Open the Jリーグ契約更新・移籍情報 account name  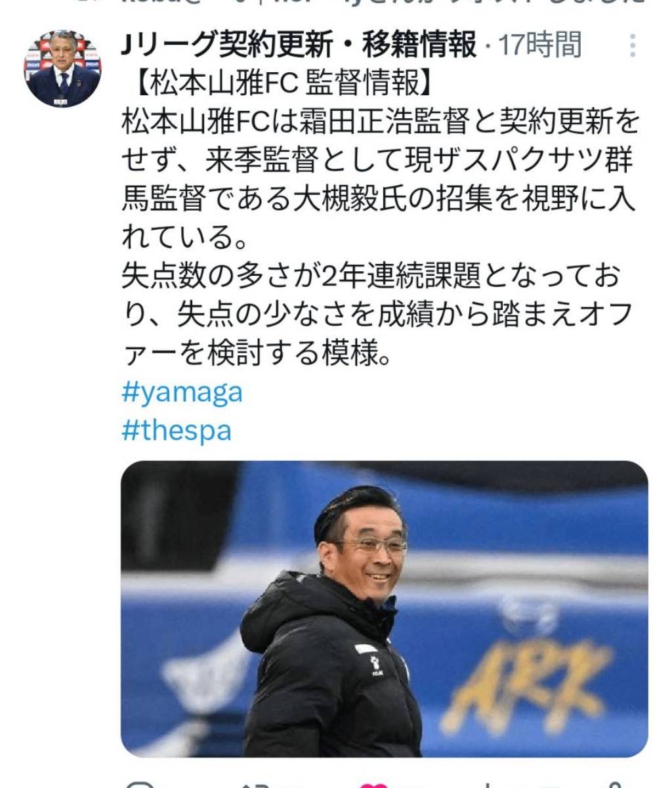pos(300,45)
